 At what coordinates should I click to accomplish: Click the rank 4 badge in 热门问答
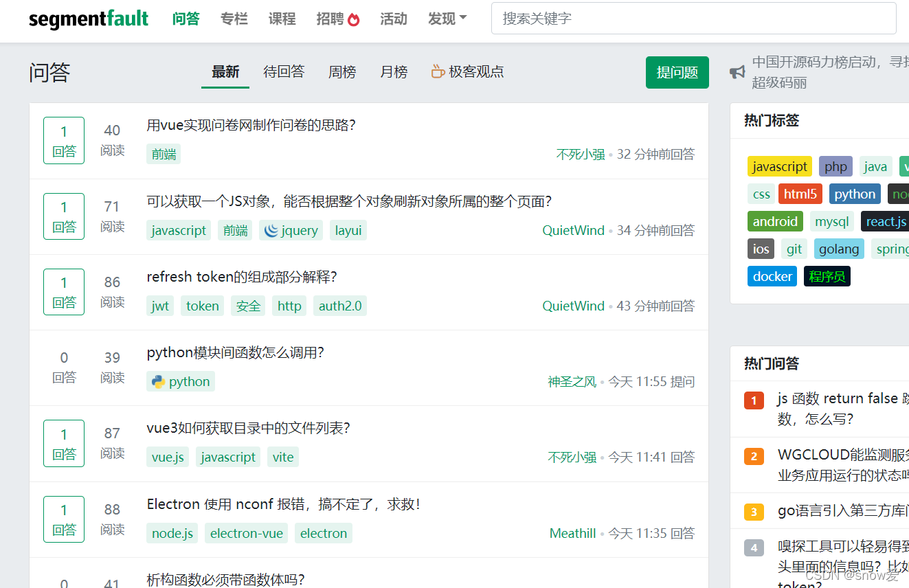click(754, 547)
